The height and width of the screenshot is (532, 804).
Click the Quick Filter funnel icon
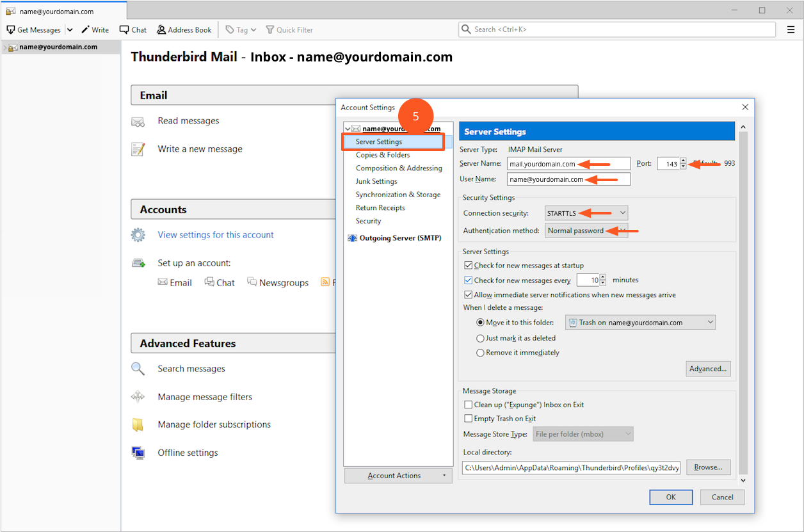coord(270,30)
